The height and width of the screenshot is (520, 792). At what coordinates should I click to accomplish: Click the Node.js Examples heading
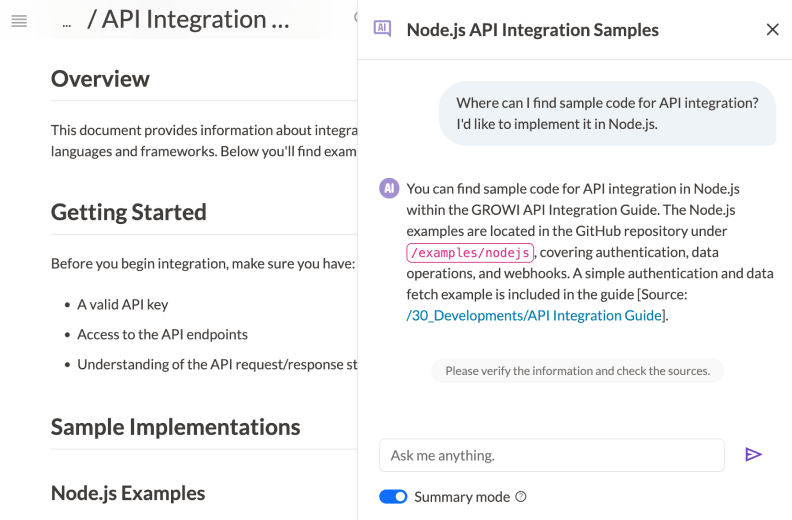pos(128,493)
